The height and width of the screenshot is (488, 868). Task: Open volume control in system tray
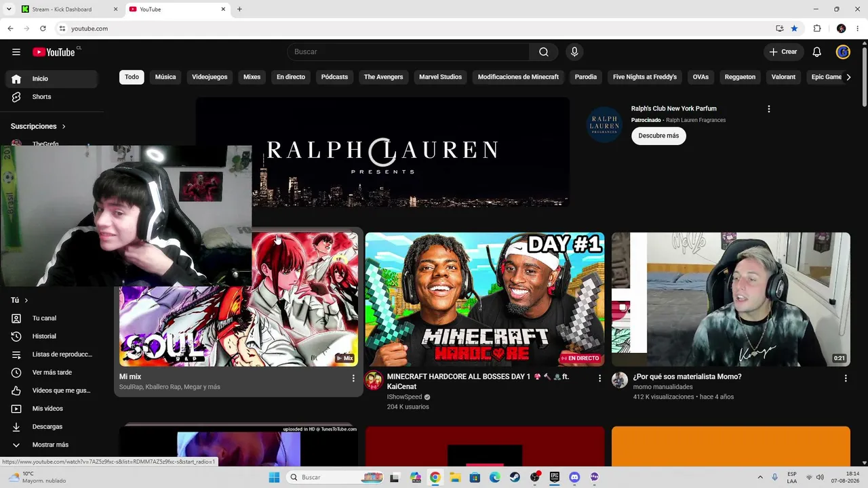[x=820, y=477]
